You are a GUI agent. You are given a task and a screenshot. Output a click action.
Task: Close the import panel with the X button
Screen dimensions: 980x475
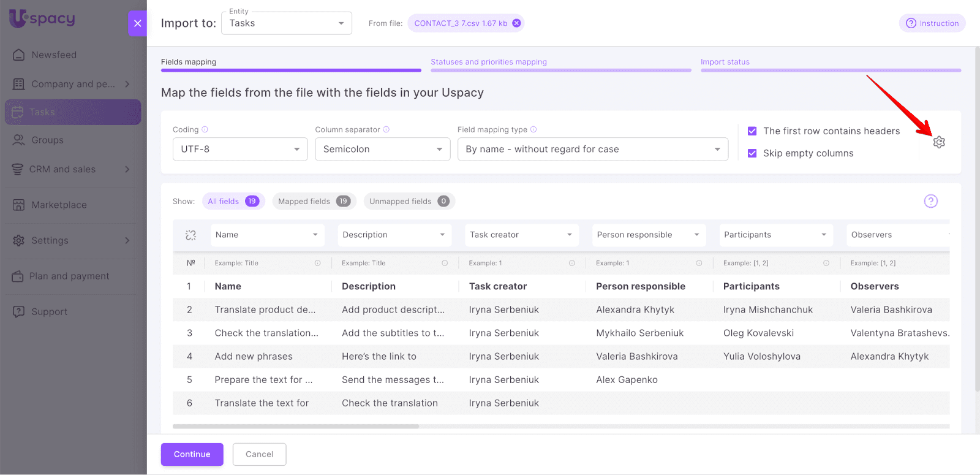(137, 23)
